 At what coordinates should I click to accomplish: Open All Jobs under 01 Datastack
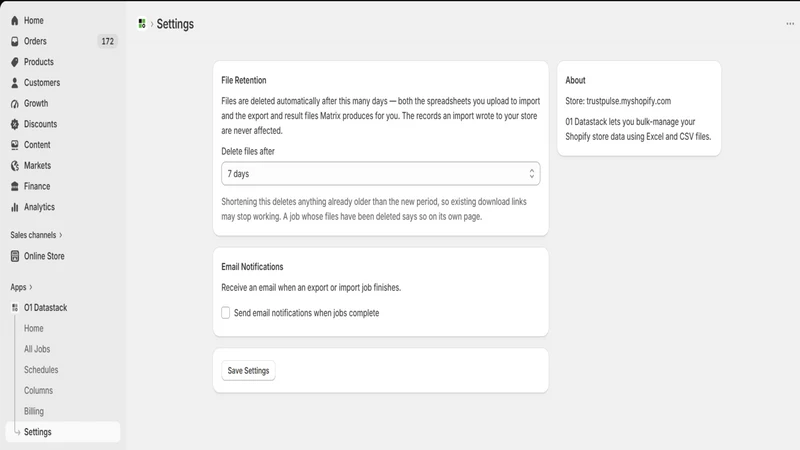pos(37,349)
